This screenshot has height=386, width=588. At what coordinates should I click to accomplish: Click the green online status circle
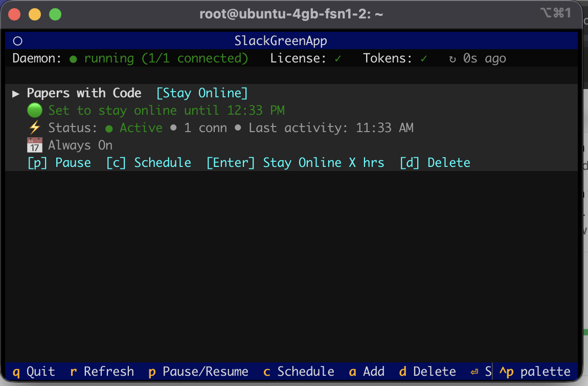34,110
